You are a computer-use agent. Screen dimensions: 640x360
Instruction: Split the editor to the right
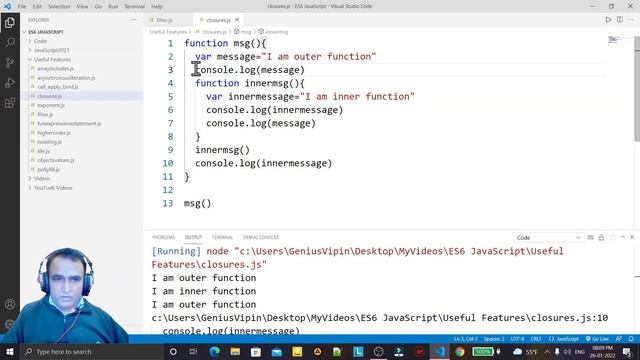[620, 20]
